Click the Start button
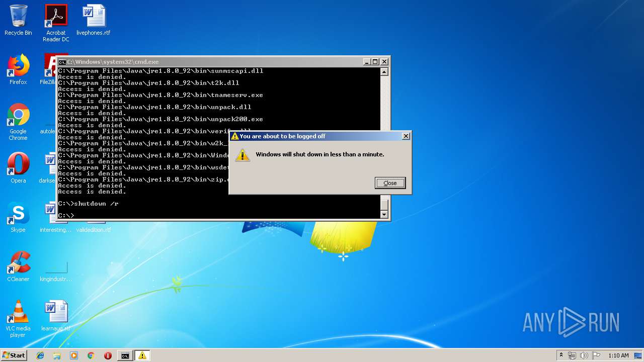Viewport: 644px width, 362px height. point(14,355)
